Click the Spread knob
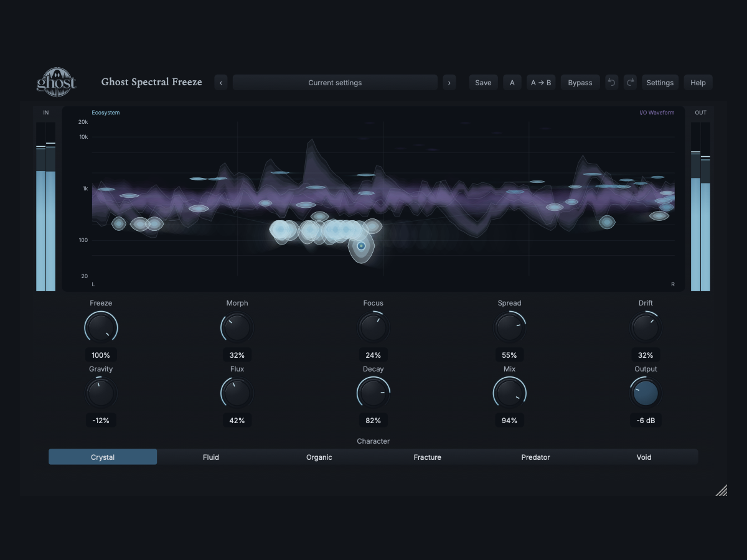The width and height of the screenshot is (747, 560). [x=509, y=327]
